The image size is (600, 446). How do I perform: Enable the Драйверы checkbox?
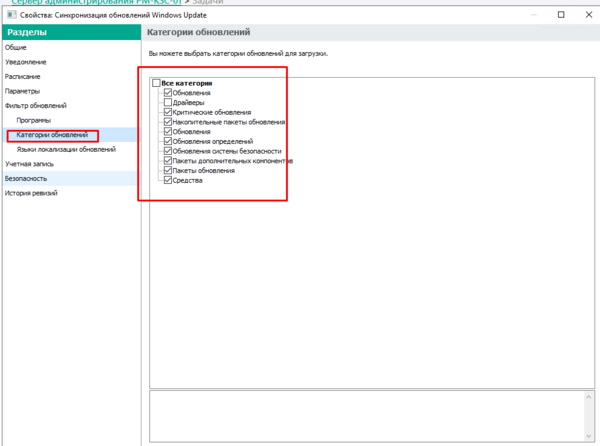168,102
